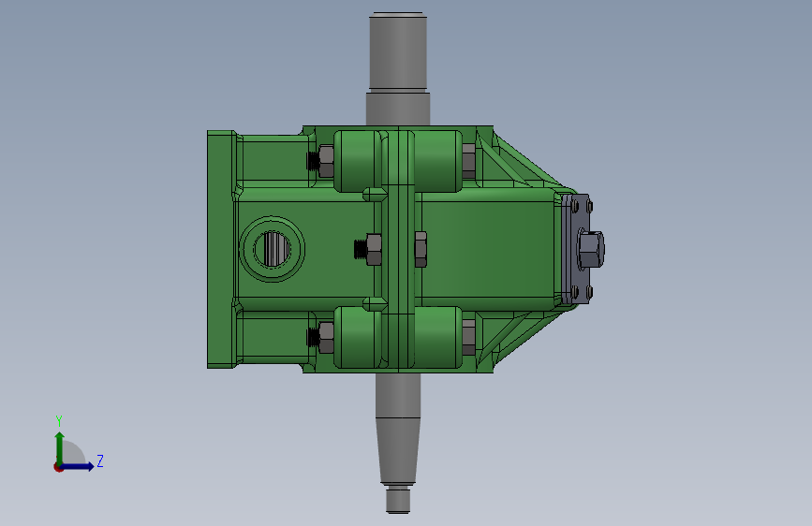Select the lower-right gray hex nut

point(468,338)
